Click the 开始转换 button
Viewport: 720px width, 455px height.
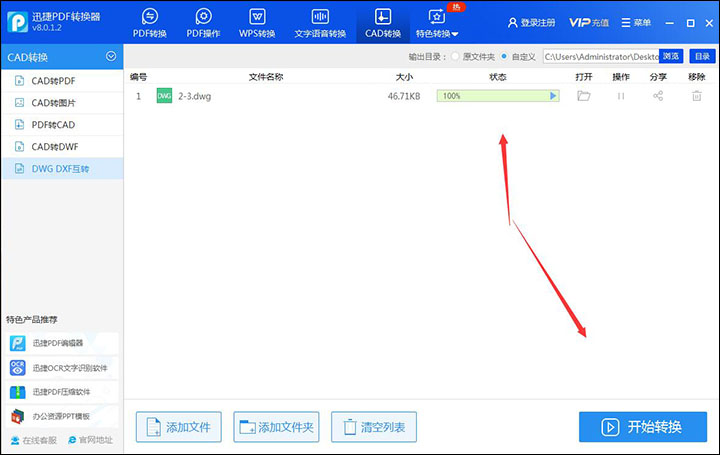coord(643,427)
